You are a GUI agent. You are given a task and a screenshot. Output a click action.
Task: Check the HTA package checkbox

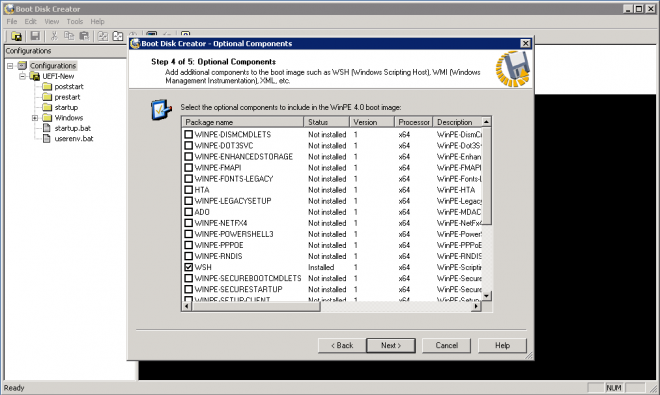[x=189, y=189]
